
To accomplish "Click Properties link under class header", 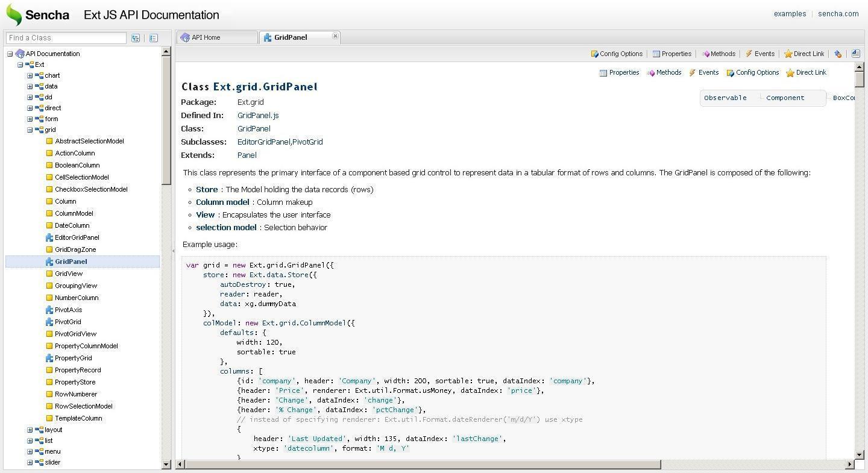I will click(x=619, y=72).
